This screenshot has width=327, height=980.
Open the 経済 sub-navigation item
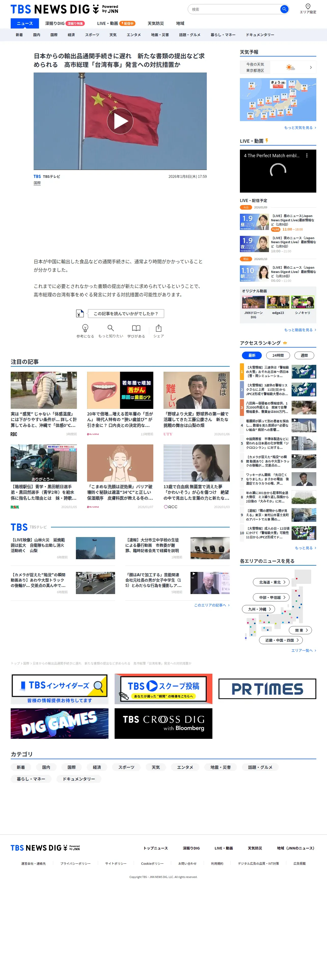[71, 35]
